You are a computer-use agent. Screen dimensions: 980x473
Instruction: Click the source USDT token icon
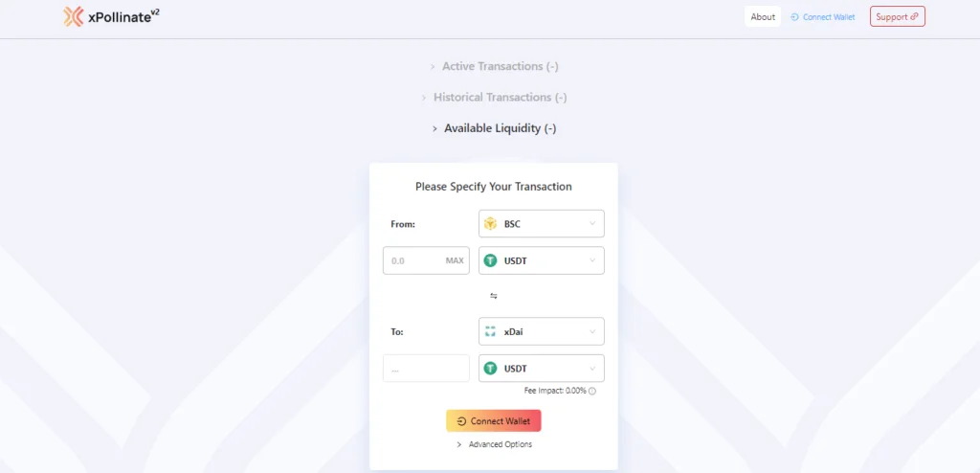click(x=491, y=260)
